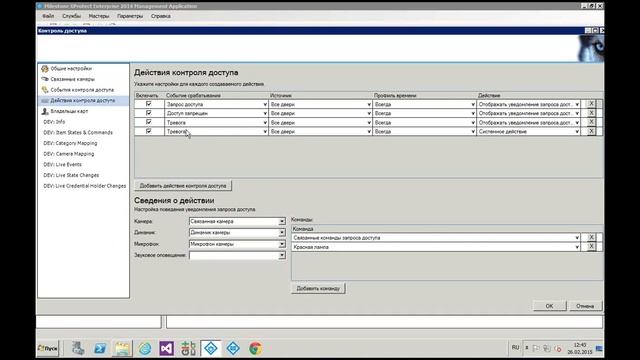The height and width of the screenshot is (360, 640).
Task: Open the 'Службы' menu
Action: 71,16
